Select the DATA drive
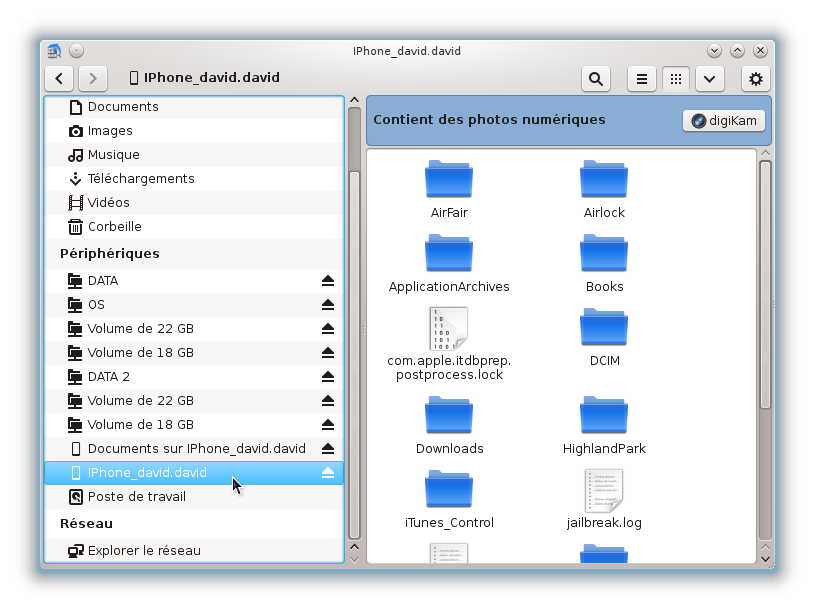The image size is (815, 609). [194, 281]
